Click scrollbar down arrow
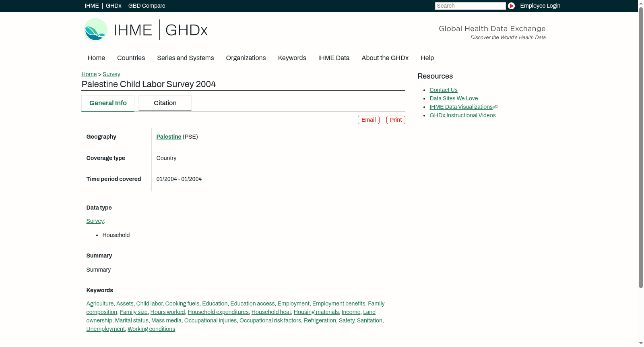The image size is (644, 347). click(x=641, y=344)
